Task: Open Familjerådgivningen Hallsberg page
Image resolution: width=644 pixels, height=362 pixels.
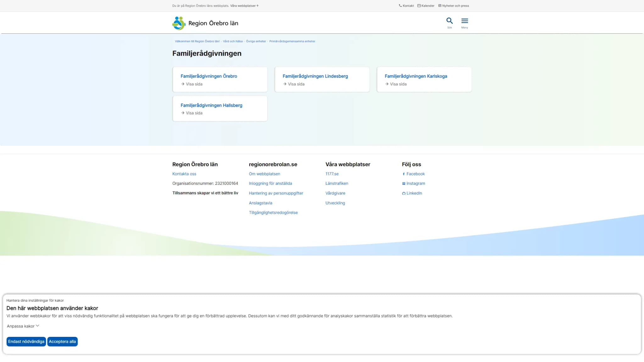Action: point(211,105)
